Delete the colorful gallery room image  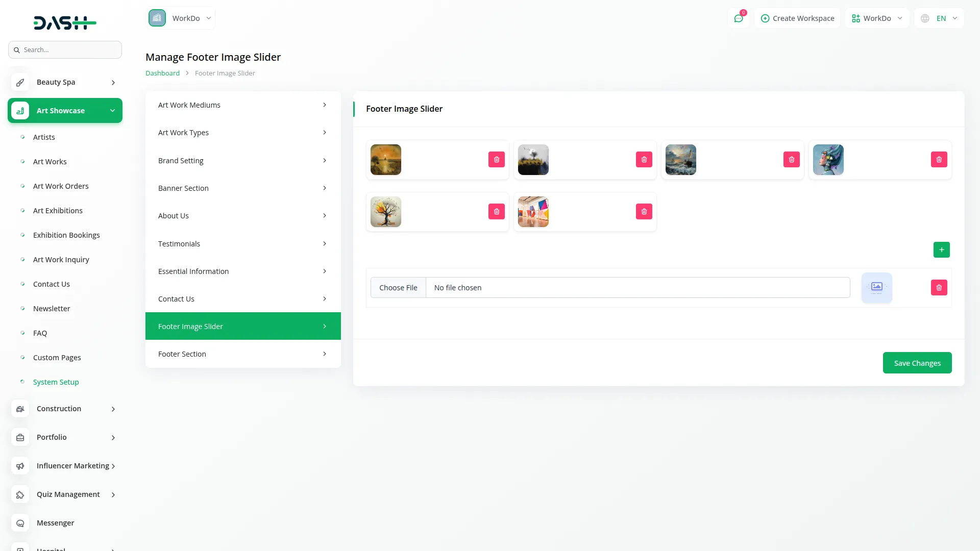pos(644,212)
